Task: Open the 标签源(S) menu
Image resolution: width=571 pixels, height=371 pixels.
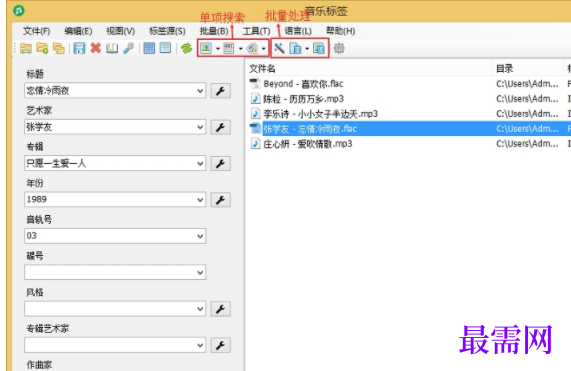Action: coord(167,31)
